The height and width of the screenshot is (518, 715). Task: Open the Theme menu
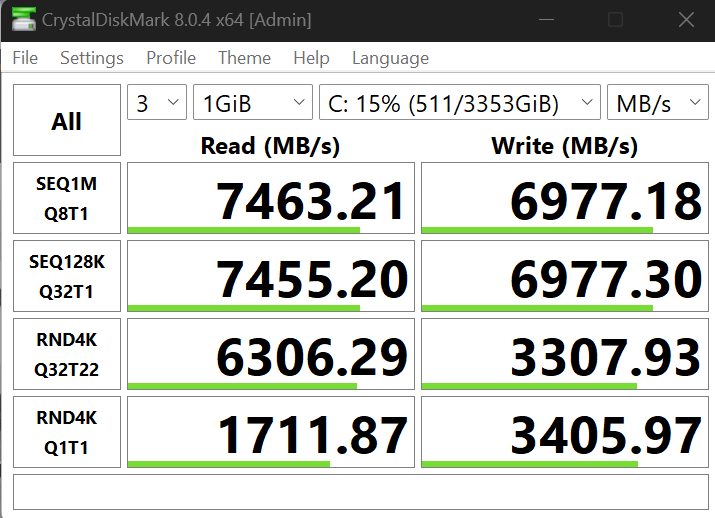pos(244,58)
